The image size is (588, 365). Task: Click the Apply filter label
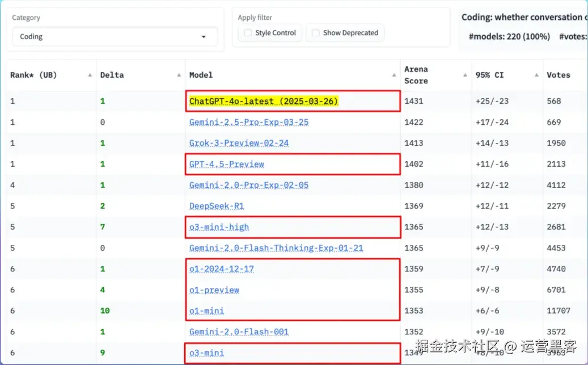[255, 18]
